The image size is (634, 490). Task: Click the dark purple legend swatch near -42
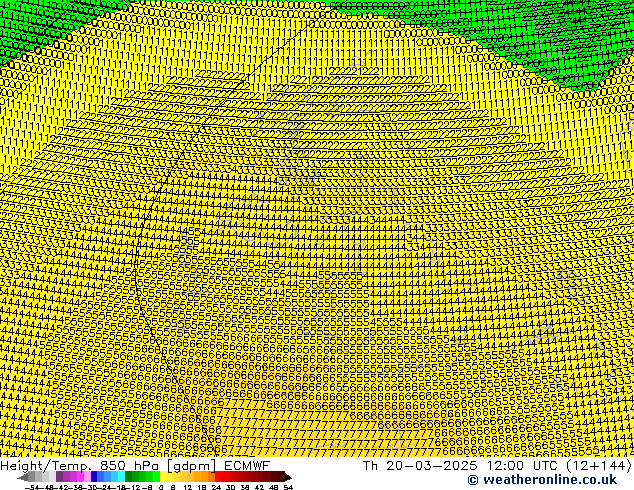pyautogui.click(x=59, y=476)
